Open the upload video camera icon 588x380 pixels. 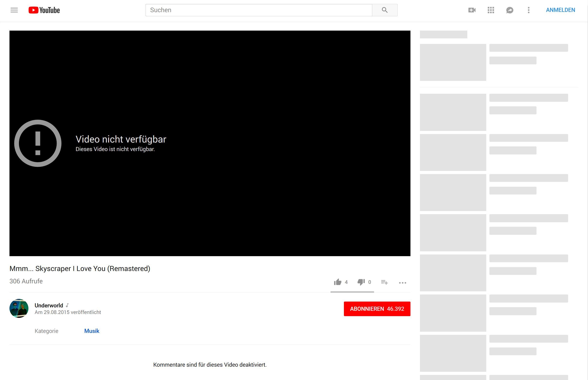(472, 10)
